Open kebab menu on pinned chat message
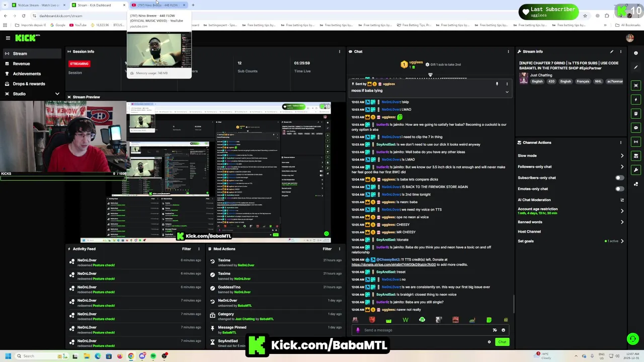The image size is (644, 362). point(507,84)
